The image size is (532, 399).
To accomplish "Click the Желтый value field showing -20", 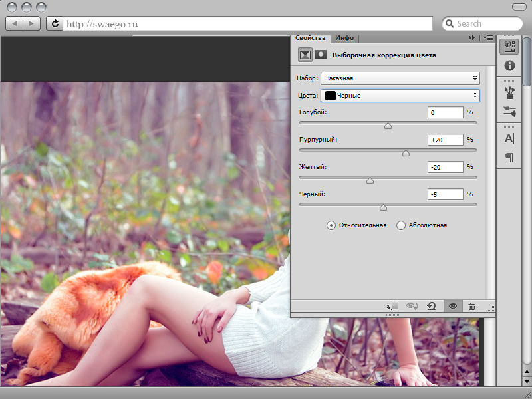I will tap(445, 167).
